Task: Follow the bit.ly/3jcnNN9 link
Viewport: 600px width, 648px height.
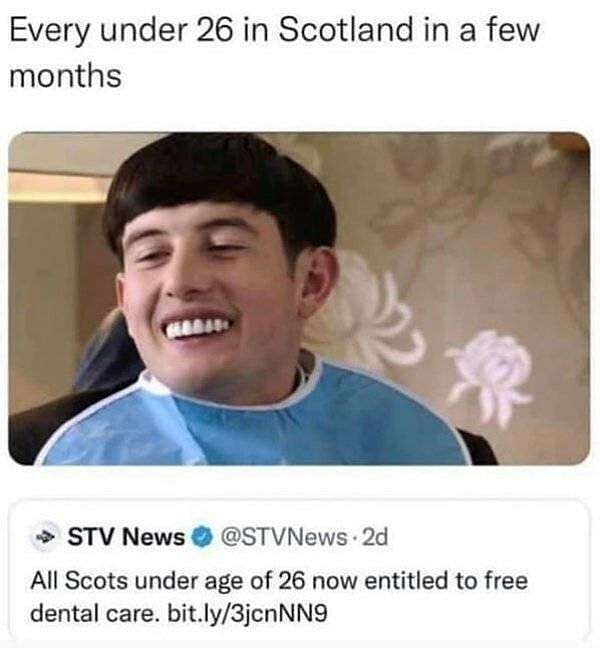Action: [x=248, y=613]
